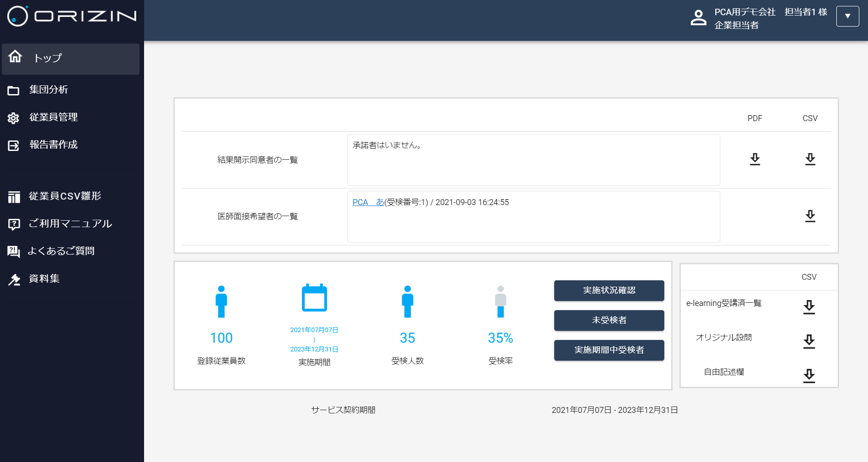The height and width of the screenshot is (462, 868).
Task: Download CSV of 医師面接希望者の一覧
Action: 810,216
